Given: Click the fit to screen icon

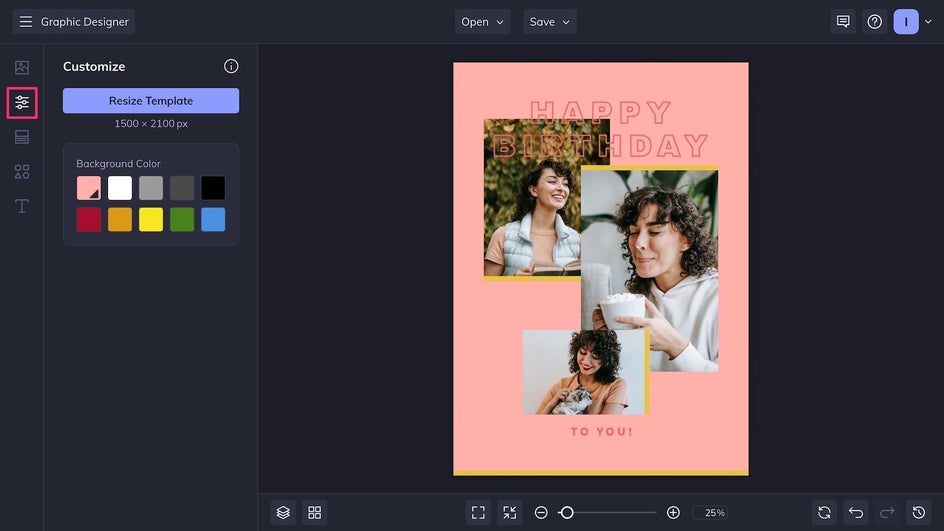Looking at the screenshot, I should (x=478, y=512).
